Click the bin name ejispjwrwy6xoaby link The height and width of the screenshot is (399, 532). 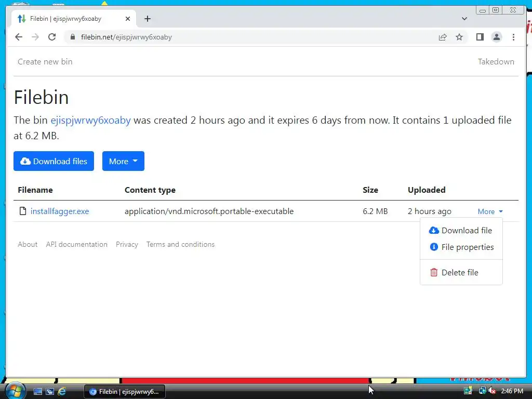tap(90, 120)
